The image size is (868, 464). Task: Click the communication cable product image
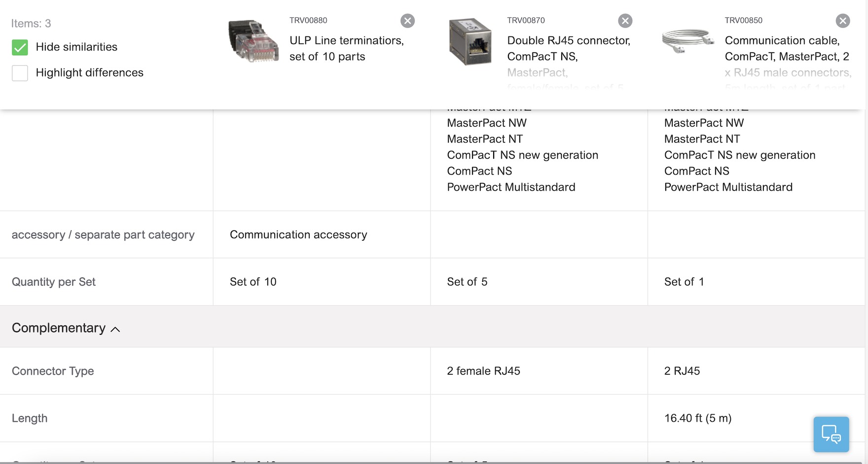point(687,42)
